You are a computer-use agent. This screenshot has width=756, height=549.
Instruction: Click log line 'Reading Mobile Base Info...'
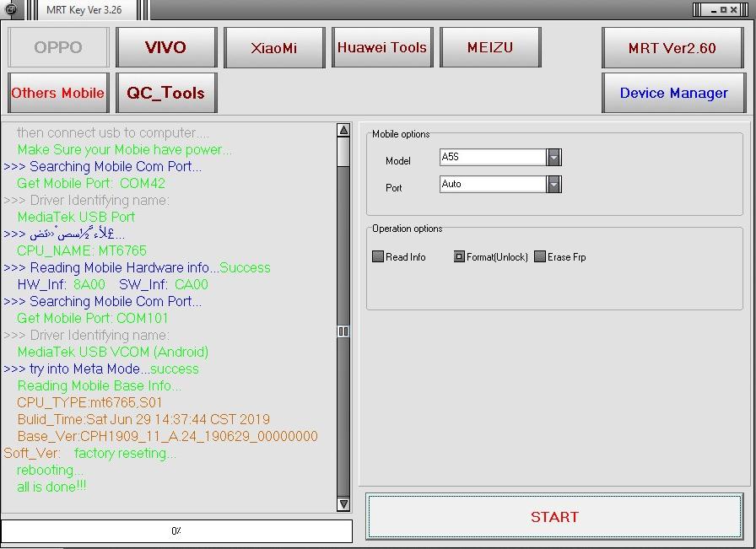(x=100, y=385)
